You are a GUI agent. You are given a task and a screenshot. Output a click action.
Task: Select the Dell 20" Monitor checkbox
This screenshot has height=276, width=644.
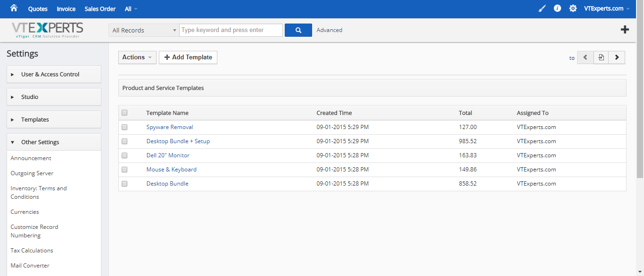(x=124, y=155)
